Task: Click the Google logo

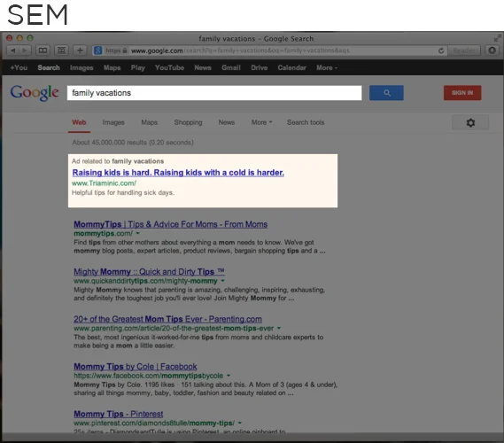Action: pos(35,93)
